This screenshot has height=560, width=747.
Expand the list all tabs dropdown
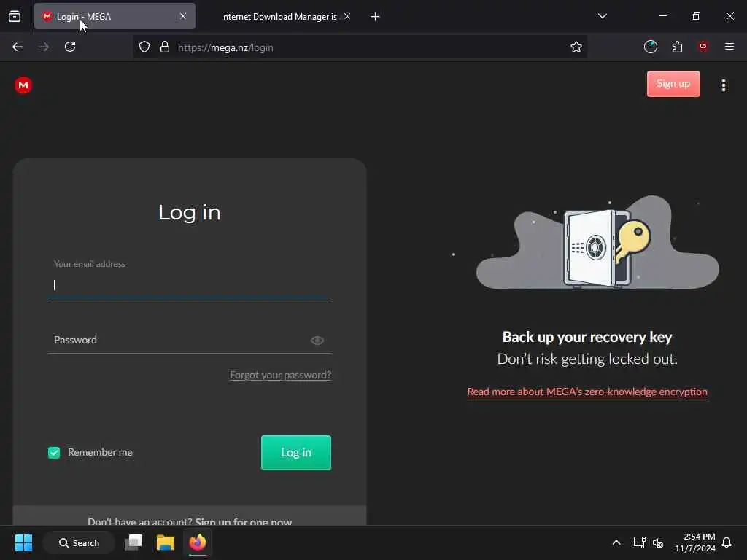coord(602,16)
